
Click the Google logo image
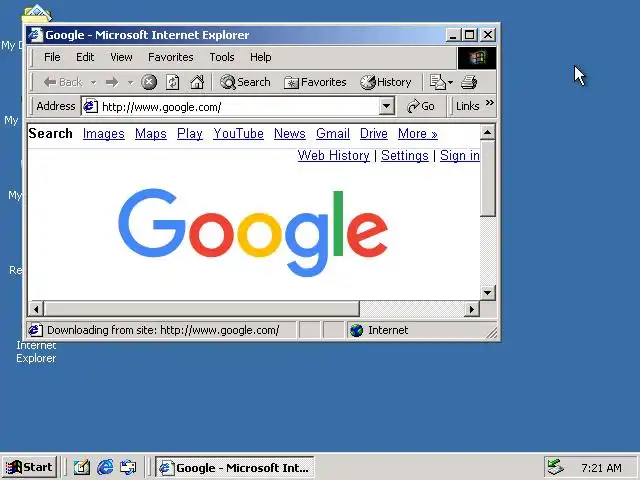coord(253,232)
